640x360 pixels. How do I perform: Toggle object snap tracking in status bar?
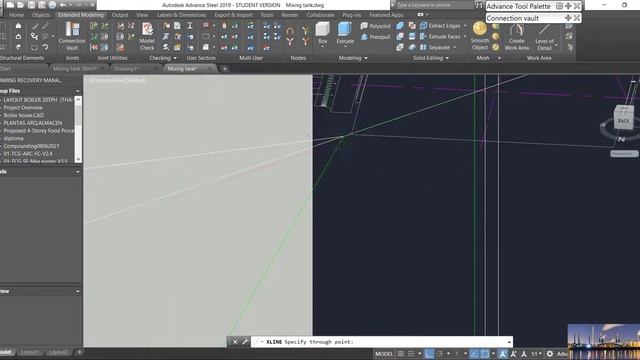tap(474, 354)
